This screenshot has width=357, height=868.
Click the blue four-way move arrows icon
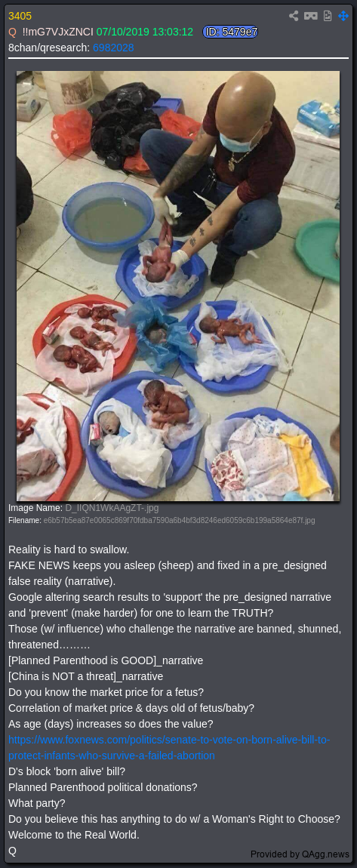(x=343, y=16)
